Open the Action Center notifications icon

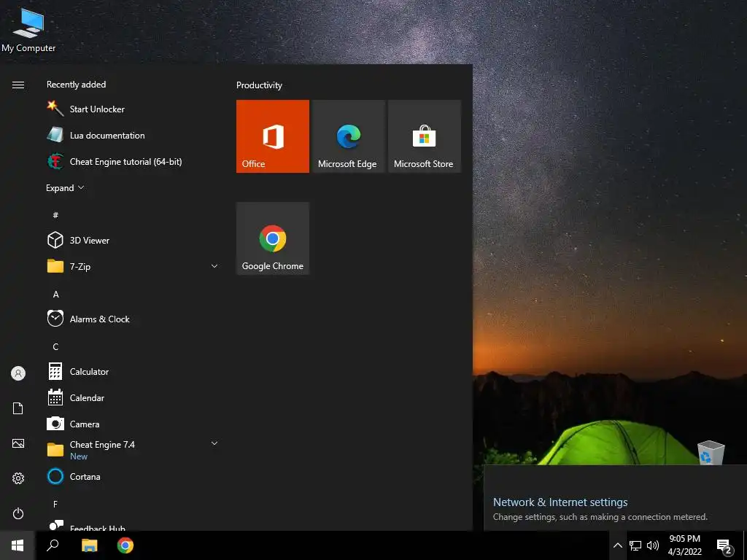pos(724,546)
